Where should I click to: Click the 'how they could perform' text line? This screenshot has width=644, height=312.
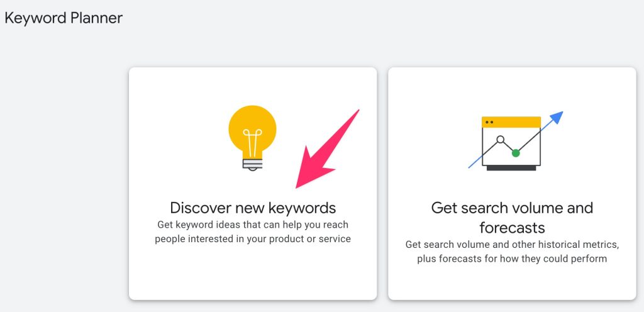click(x=512, y=259)
